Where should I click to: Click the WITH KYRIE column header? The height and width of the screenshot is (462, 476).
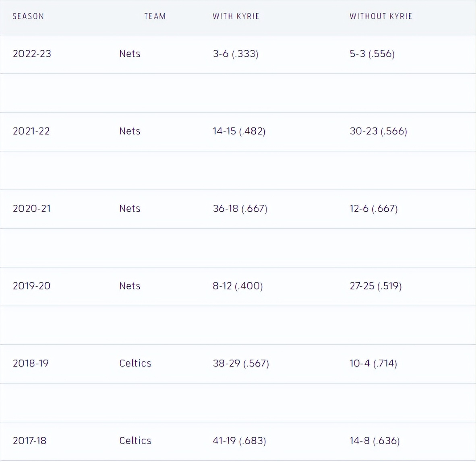(236, 16)
